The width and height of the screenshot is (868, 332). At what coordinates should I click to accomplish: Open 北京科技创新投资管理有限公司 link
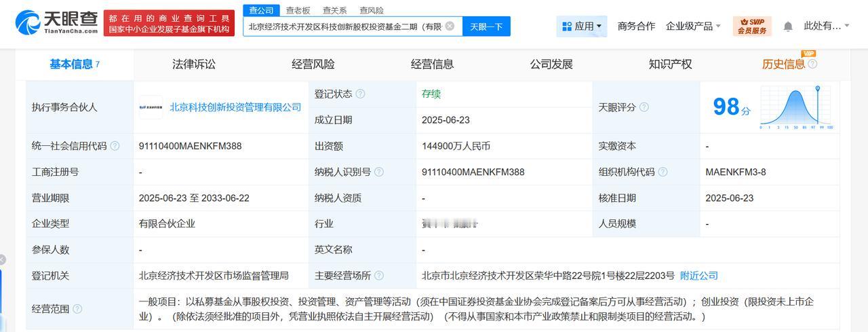tap(235, 107)
